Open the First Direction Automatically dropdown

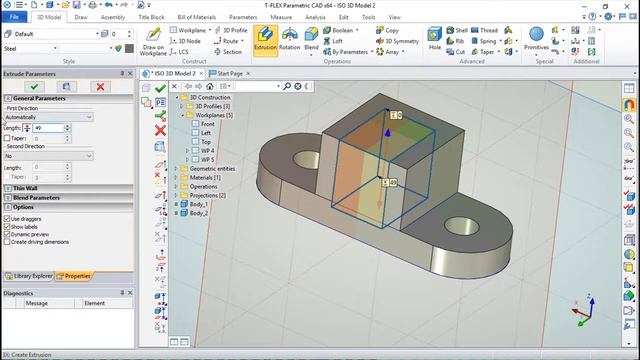tap(48, 117)
